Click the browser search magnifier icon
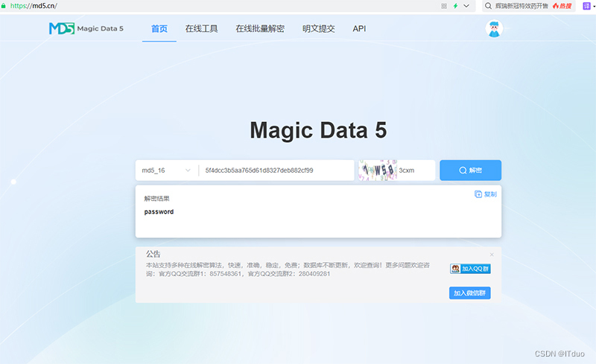 tap(489, 6)
